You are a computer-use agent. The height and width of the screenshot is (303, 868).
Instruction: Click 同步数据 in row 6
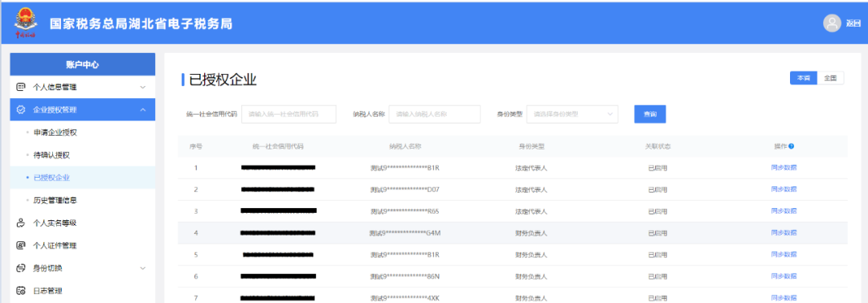coord(784,276)
